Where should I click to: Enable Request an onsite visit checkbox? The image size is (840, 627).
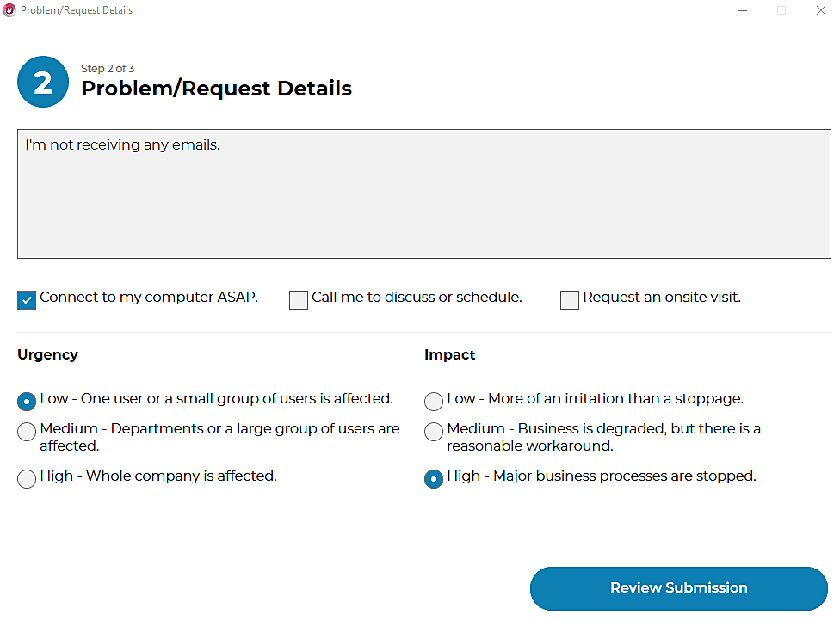pyautogui.click(x=570, y=299)
